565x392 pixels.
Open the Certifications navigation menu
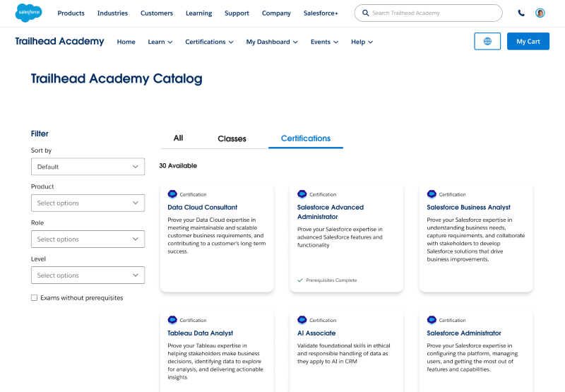coord(209,42)
